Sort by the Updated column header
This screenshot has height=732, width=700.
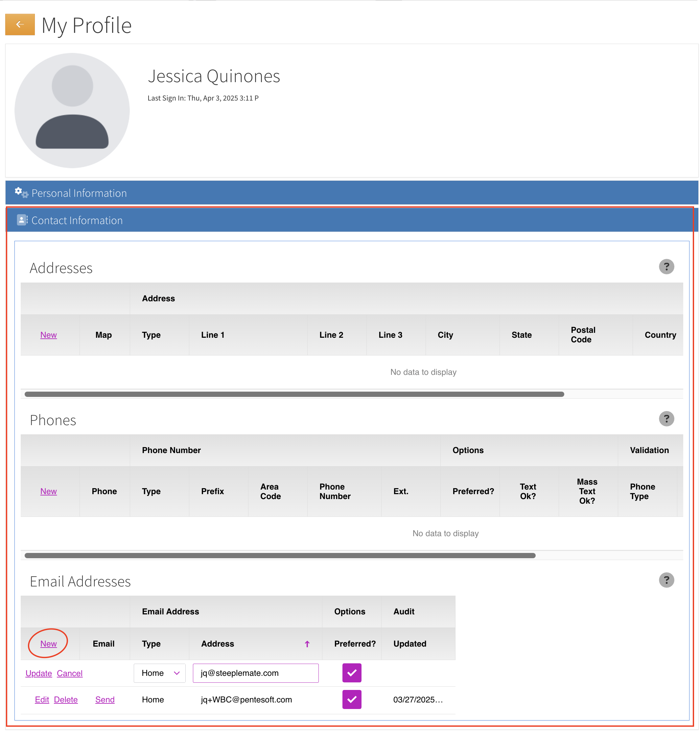[x=418, y=644]
